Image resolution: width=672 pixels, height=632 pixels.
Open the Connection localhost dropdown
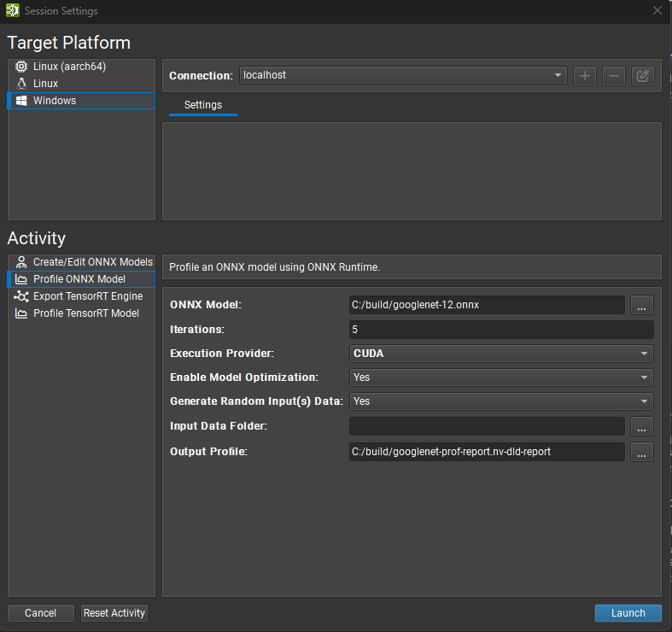(x=403, y=75)
